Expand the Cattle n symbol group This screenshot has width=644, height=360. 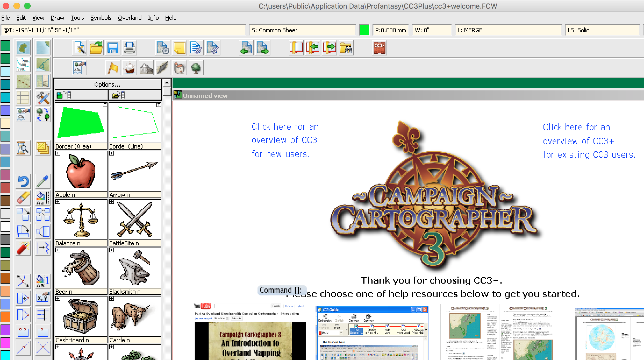click(112, 299)
